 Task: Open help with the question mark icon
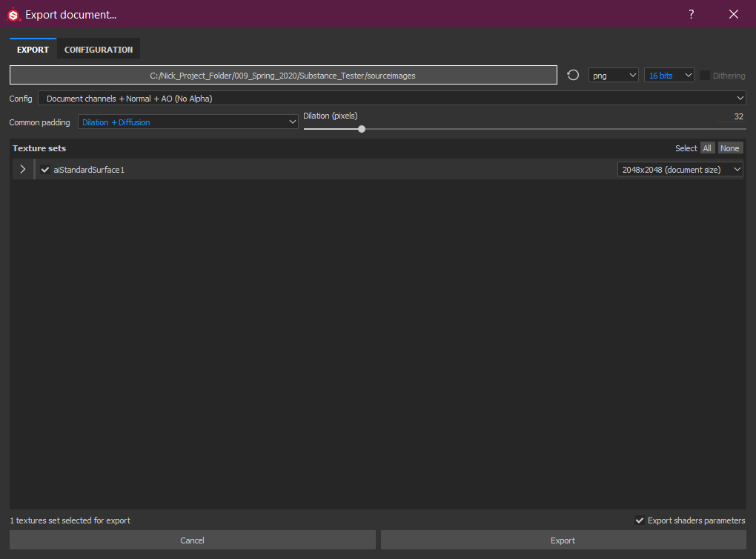point(691,15)
